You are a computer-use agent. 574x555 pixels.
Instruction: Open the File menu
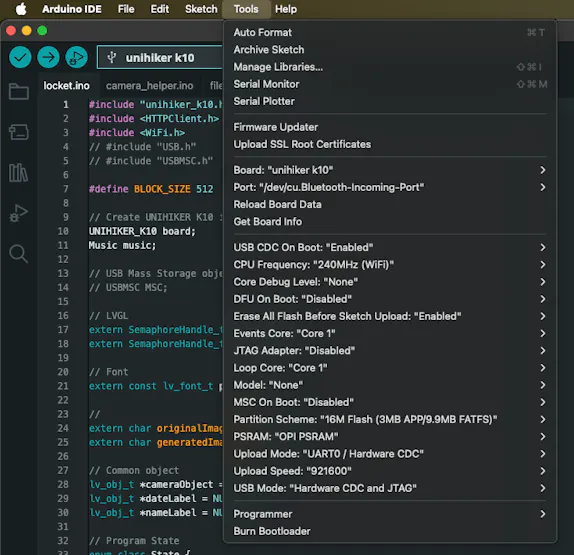tap(126, 9)
